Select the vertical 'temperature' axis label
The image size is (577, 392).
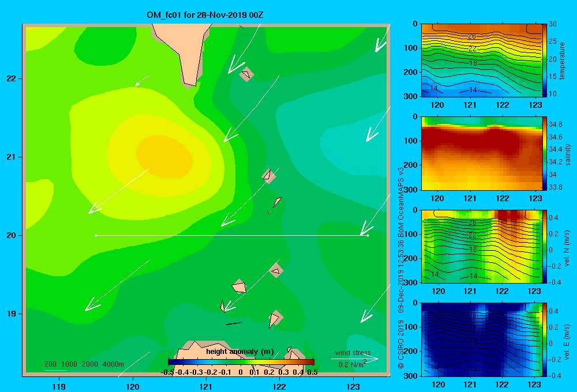[562, 61]
